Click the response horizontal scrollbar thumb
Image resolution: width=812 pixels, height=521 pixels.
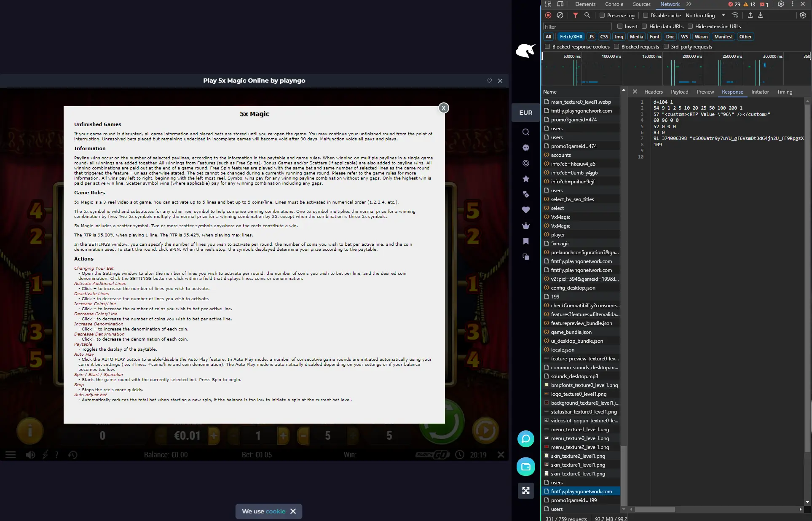coord(655,509)
